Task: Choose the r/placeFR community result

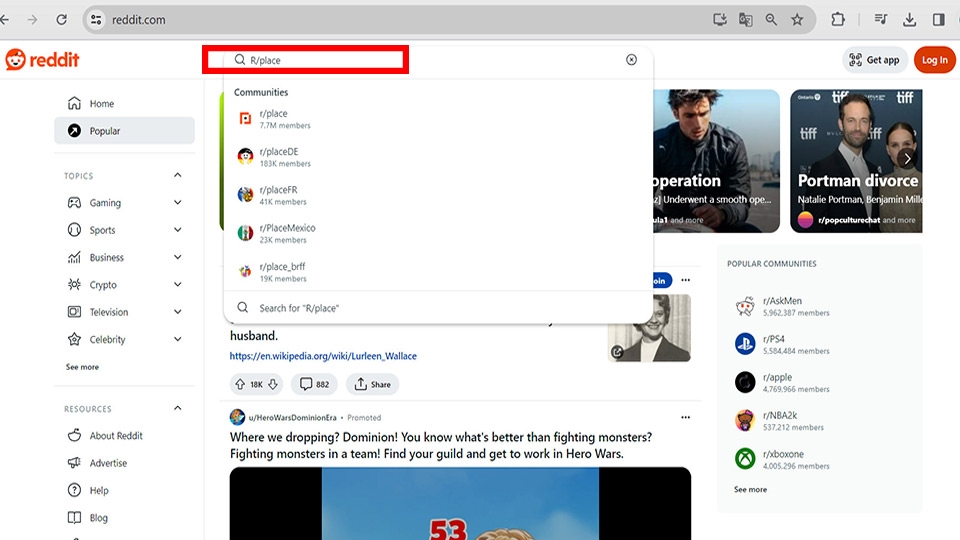Action: pyautogui.click(x=438, y=195)
